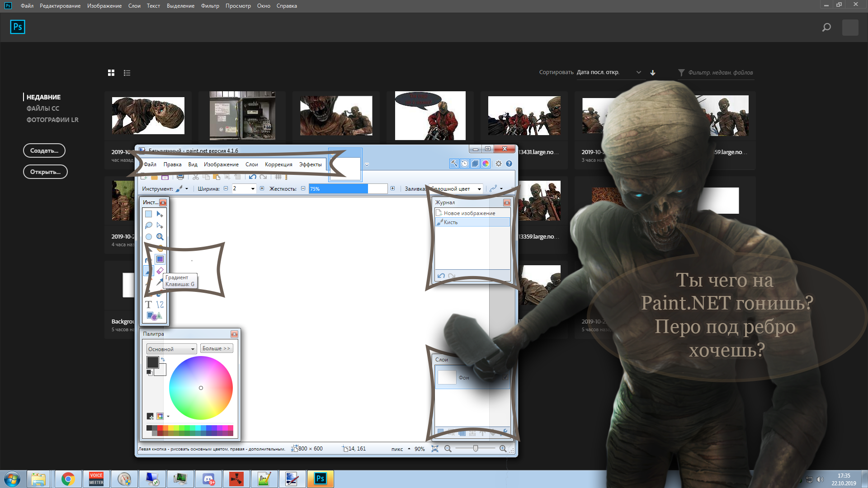868x488 pixels.
Task: Click the Создать... button
Action: (x=44, y=150)
